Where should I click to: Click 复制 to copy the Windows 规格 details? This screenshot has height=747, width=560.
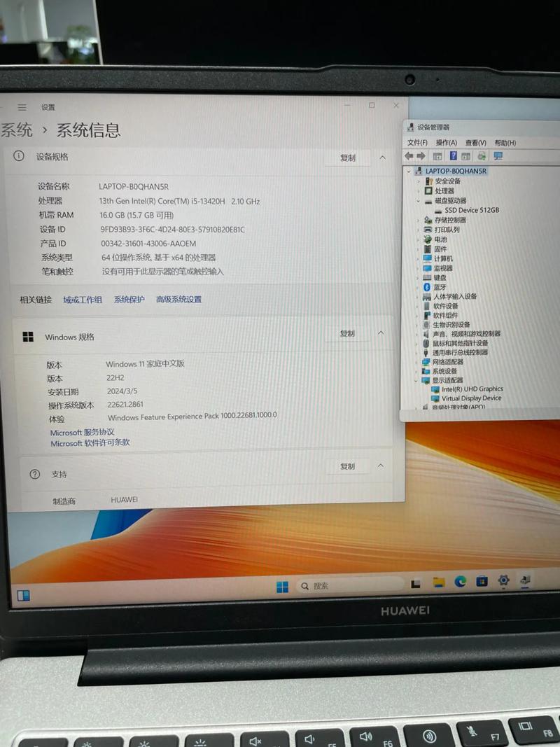[348, 334]
